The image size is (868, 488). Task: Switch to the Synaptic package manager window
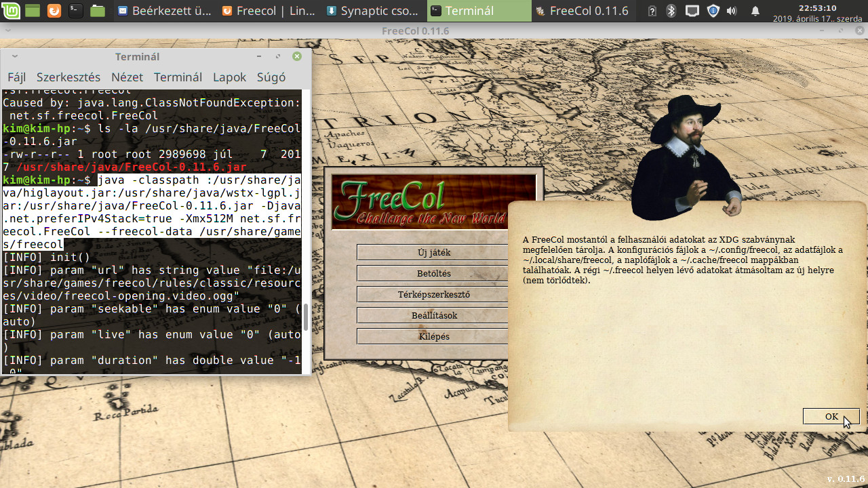[x=372, y=11]
